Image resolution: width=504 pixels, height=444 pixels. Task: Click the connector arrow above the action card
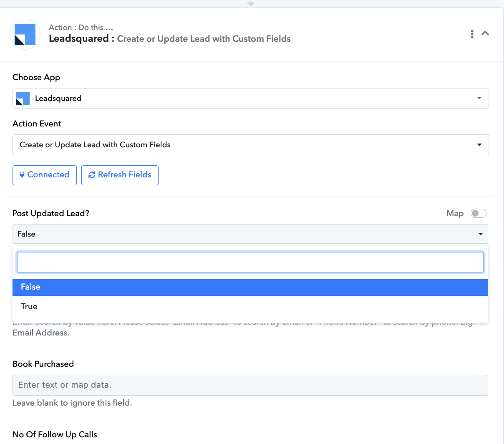[x=250, y=3]
